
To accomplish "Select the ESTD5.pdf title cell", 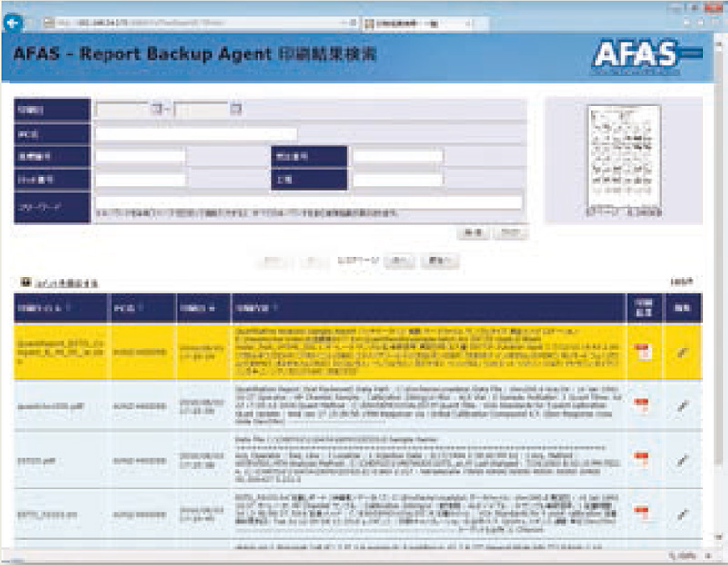I will [61, 460].
